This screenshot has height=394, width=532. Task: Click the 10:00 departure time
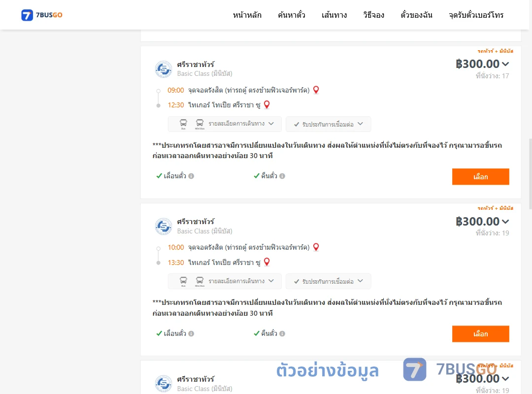176,247
